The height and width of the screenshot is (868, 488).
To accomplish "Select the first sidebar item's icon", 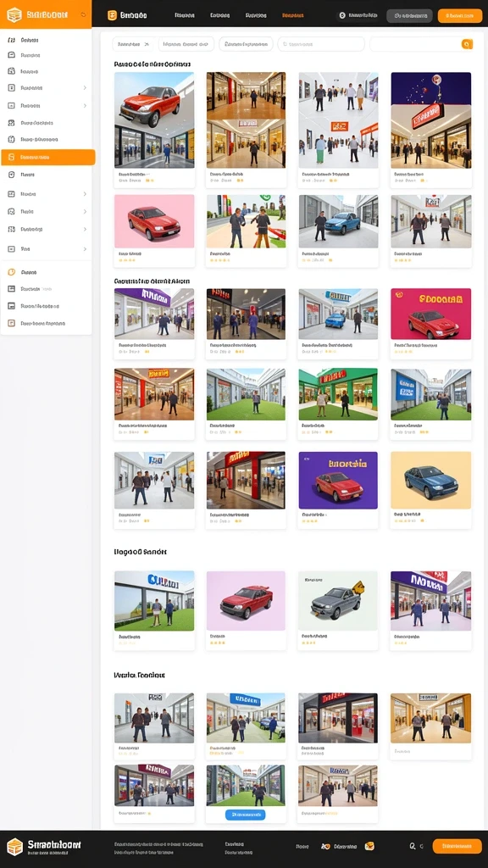I will (11, 40).
